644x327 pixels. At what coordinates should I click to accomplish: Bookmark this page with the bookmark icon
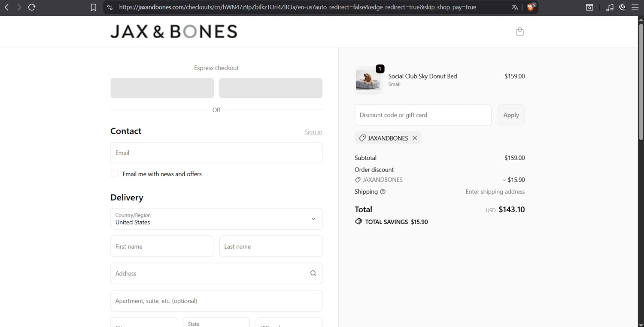point(93,7)
